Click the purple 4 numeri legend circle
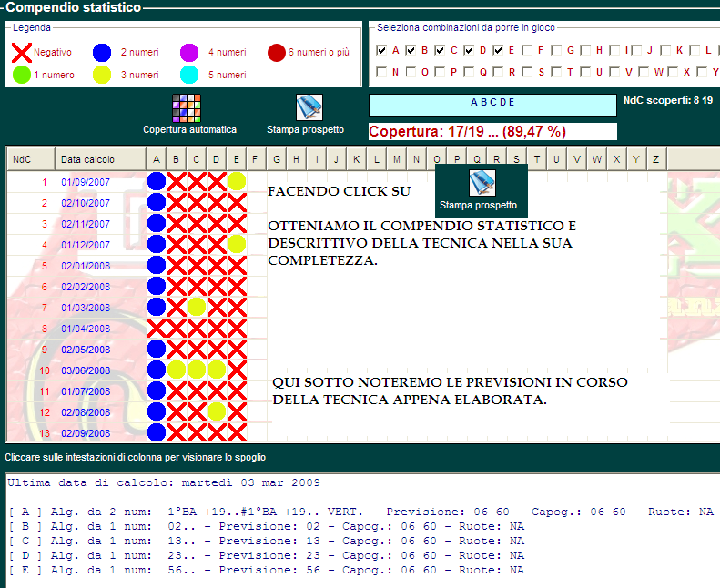Viewport: 720px width, 588px height. pos(189,53)
